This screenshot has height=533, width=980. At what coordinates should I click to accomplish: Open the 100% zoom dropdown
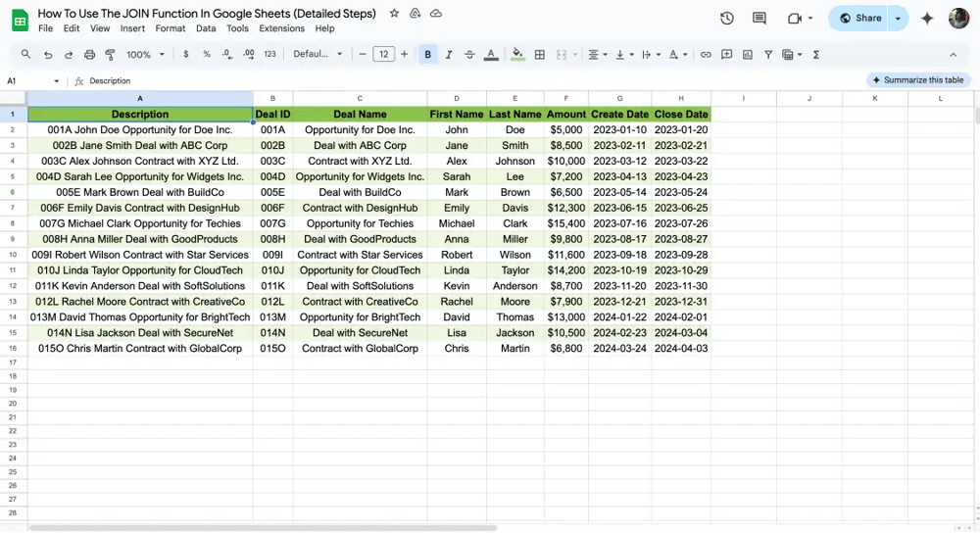pos(144,55)
